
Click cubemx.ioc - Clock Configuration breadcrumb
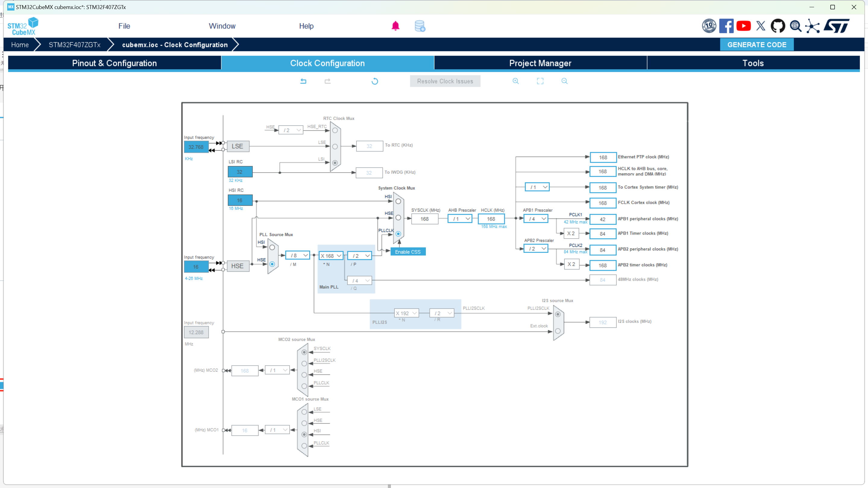click(x=175, y=45)
